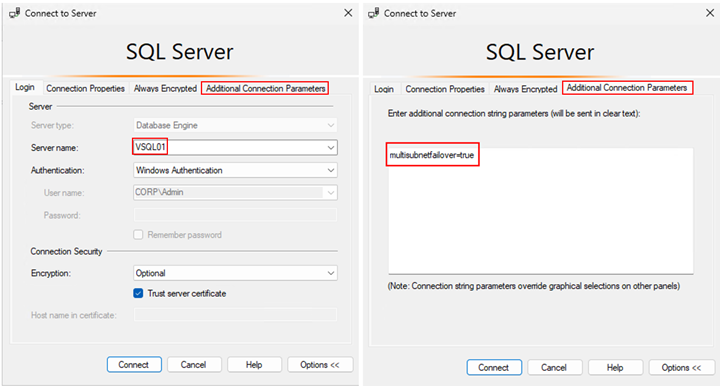Image resolution: width=720 pixels, height=386 pixels.
Task: Close the left Connect to Server dialog
Action: pyautogui.click(x=348, y=13)
